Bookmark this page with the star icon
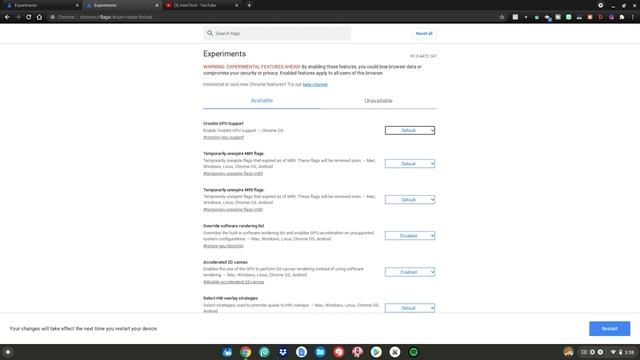 502,17
